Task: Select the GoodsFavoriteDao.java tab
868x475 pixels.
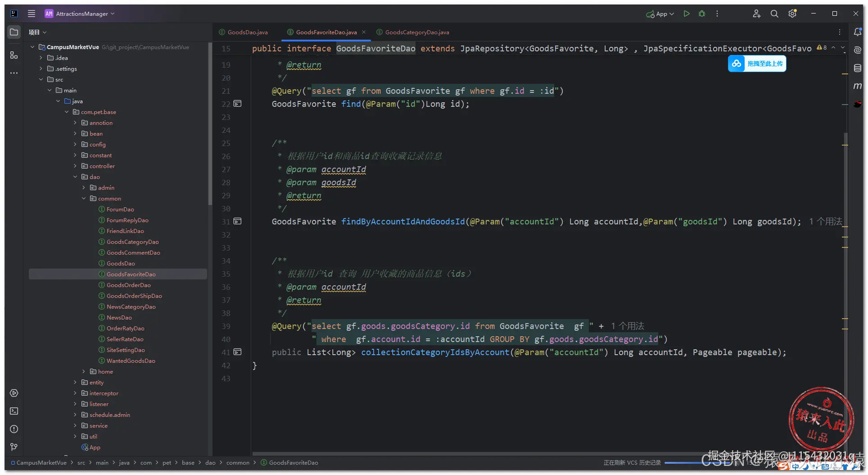Action: pyautogui.click(x=326, y=32)
